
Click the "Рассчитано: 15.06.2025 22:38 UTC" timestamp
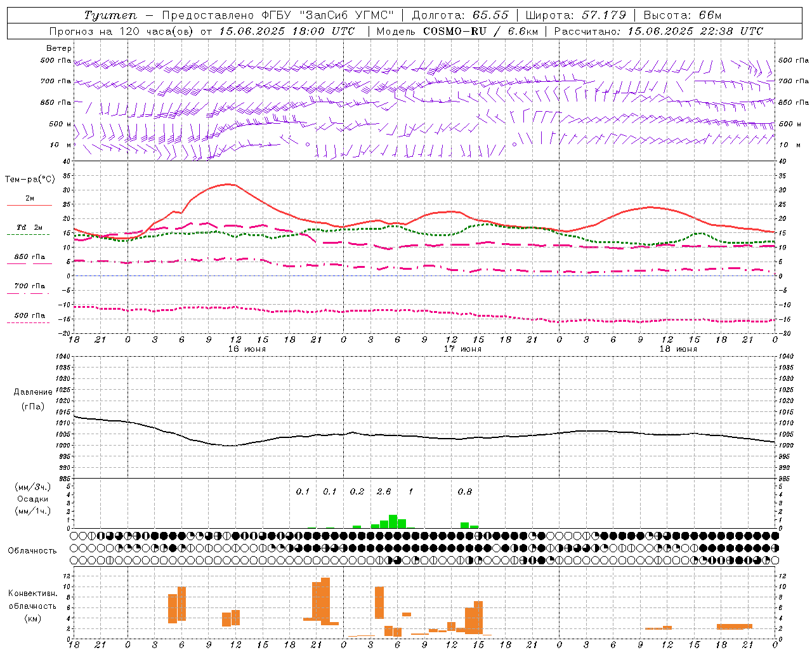tap(658, 31)
